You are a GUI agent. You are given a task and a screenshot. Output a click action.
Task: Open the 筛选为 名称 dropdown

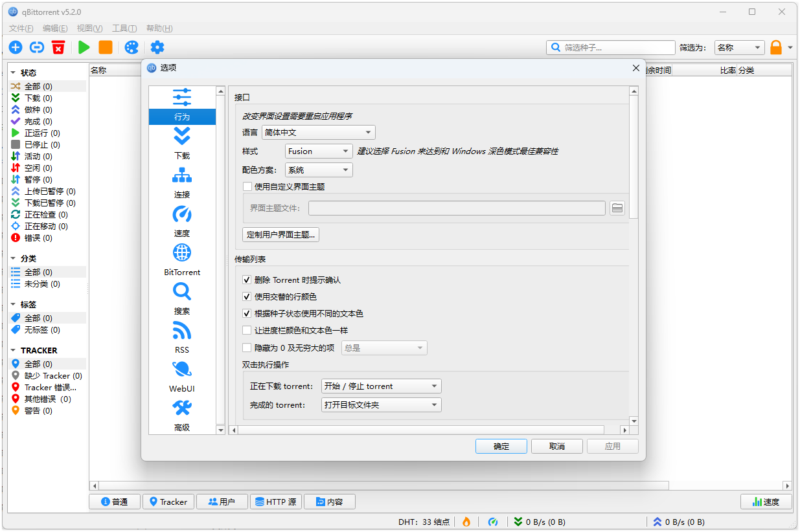(739, 48)
